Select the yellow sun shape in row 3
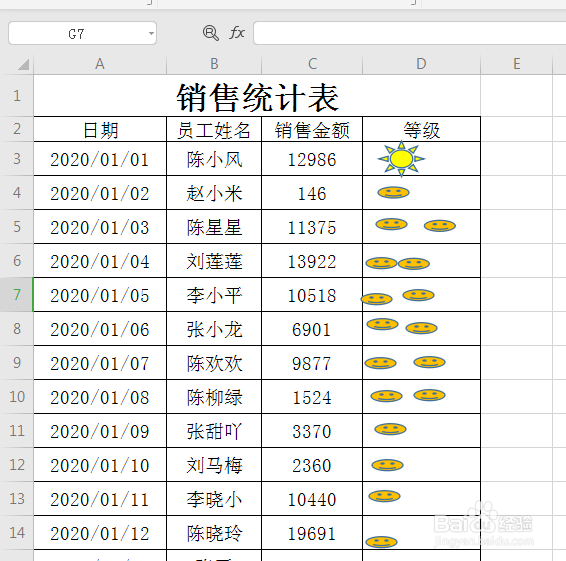 click(401, 159)
